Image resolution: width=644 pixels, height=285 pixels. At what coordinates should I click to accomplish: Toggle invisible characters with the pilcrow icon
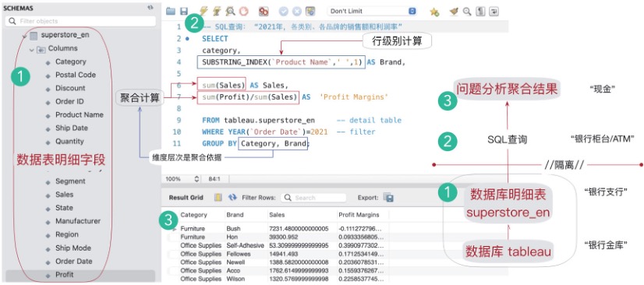480,12
